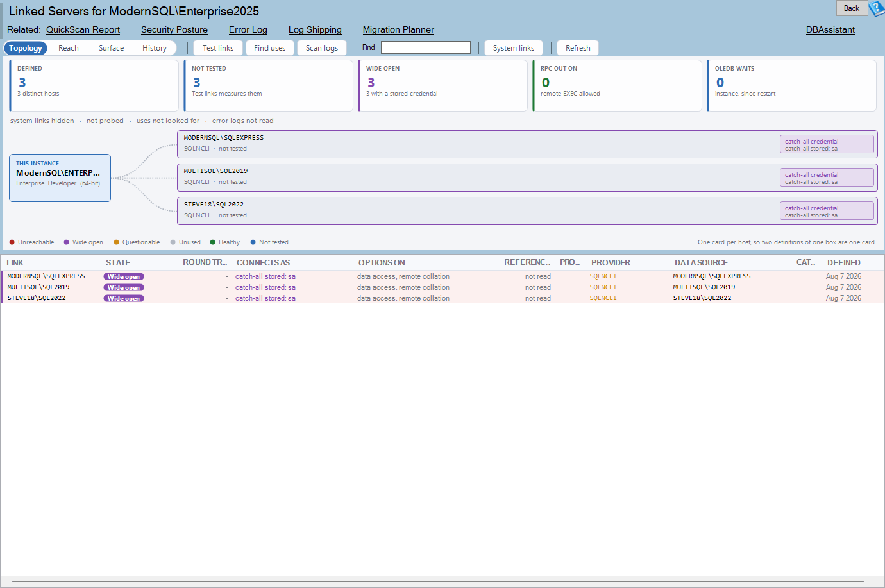Switch to the Topology tab
This screenshot has width=885, height=588.
26,48
